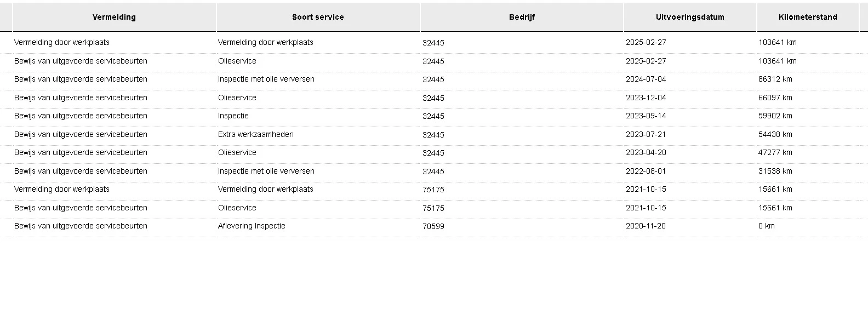Click the 0 km mileage cell
This screenshot has width=868, height=326.
pos(767,226)
